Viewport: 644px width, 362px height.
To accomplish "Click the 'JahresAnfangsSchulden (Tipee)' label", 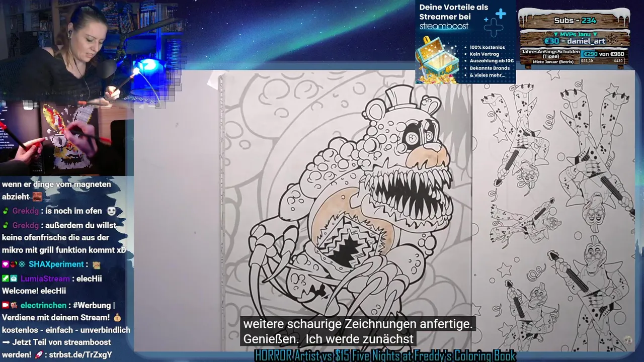I will click(x=551, y=54).
